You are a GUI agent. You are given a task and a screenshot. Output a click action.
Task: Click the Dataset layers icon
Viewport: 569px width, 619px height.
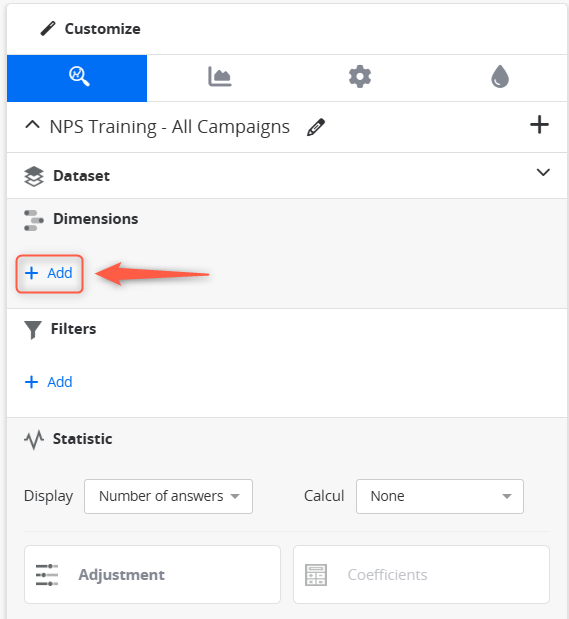(x=34, y=176)
